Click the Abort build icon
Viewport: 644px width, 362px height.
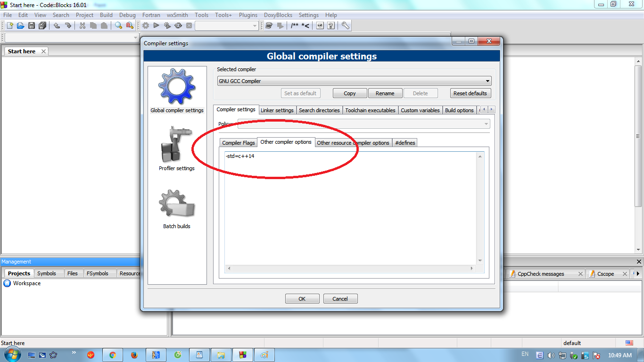click(189, 25)
